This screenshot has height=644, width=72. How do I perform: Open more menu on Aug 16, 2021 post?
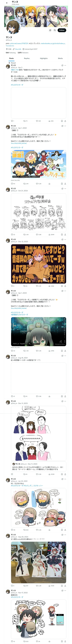(x=65, y=355)
